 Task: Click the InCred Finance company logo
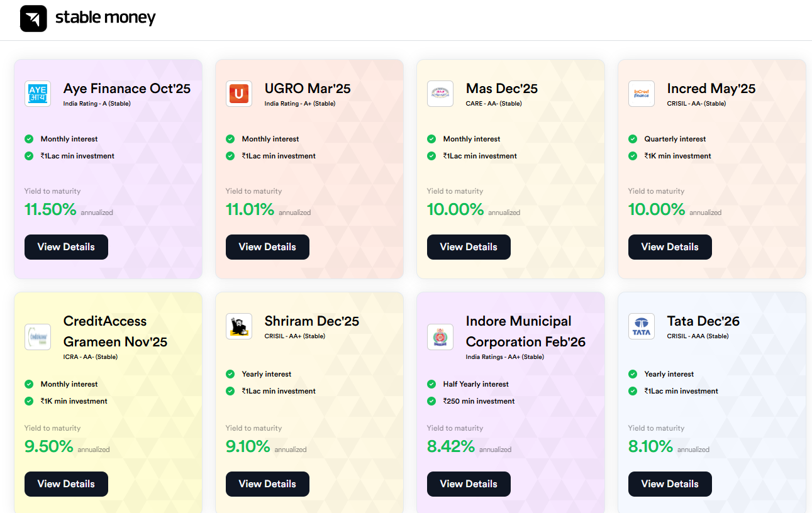[x=642, y=94]
